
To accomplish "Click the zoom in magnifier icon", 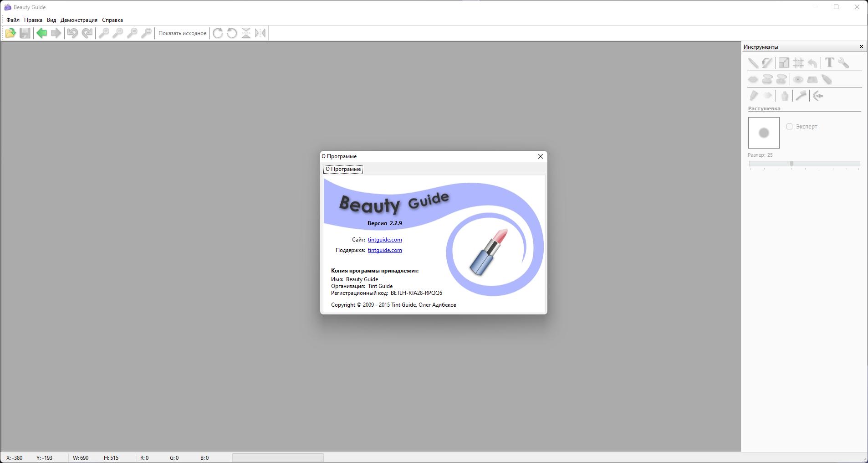I will [x=104, y=33].
